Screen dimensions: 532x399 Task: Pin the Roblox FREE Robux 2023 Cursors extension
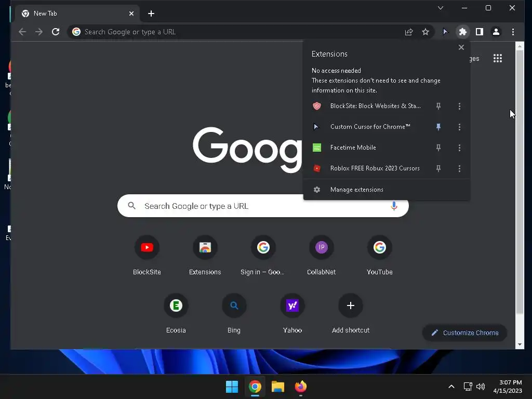point(438,168)
